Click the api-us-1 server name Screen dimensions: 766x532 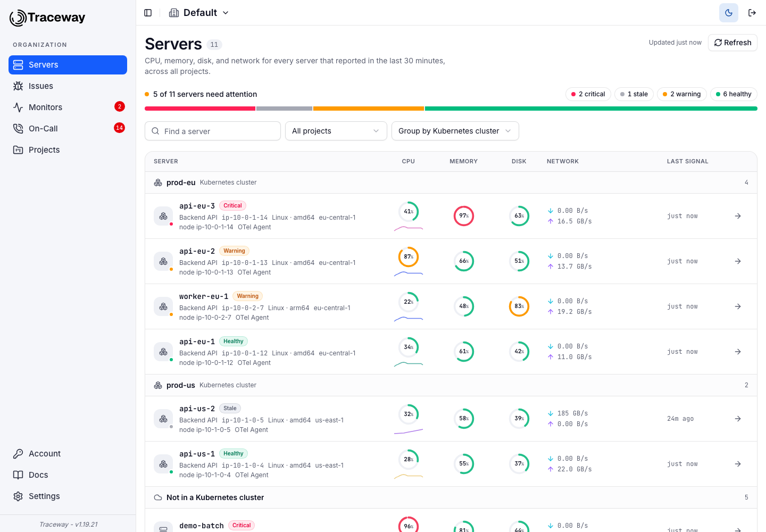[x=197, y=454]
